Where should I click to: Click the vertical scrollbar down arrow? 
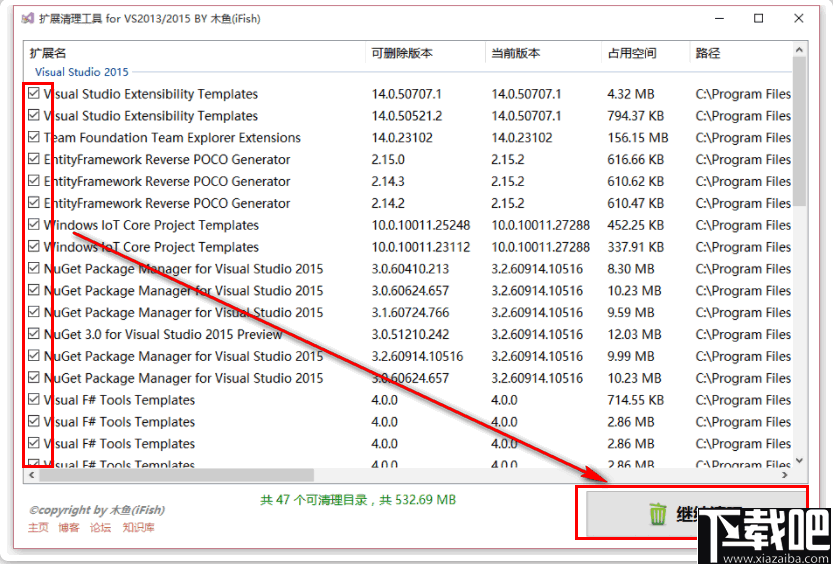point(799,460)
